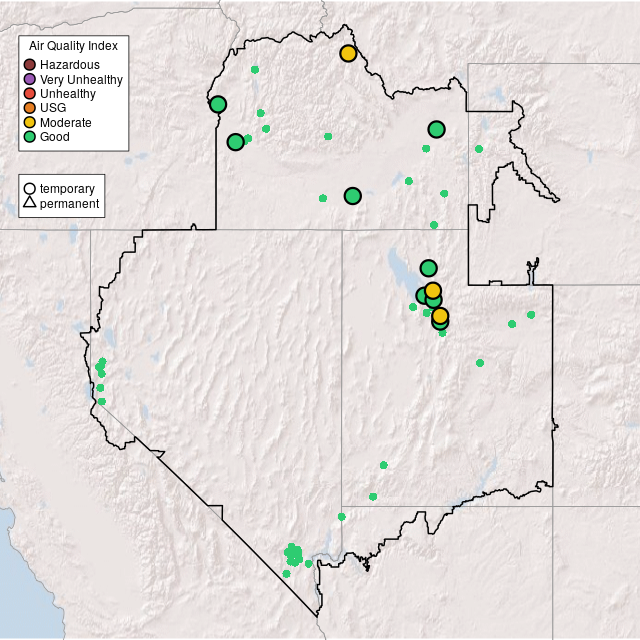Click the northernmost small green dot
Image resolution: width=640 pixels, height=640 pixels.
click(255, 69)
